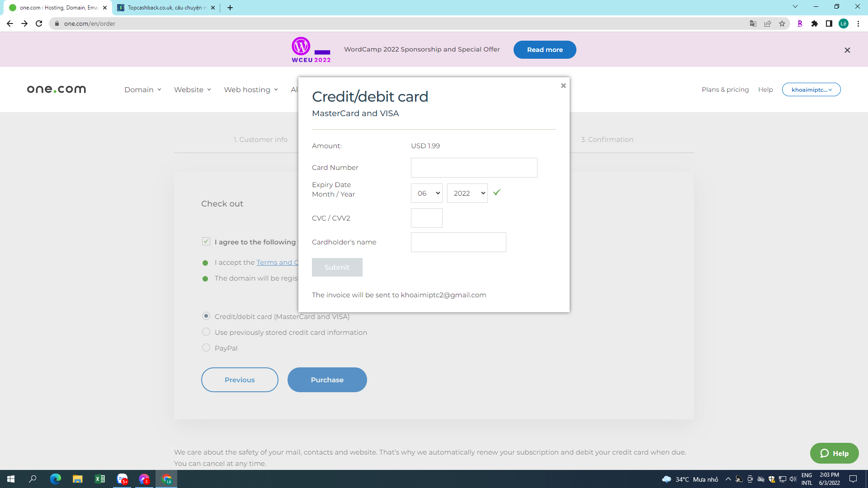Close the credit card dialog with X

click(563, 85)
